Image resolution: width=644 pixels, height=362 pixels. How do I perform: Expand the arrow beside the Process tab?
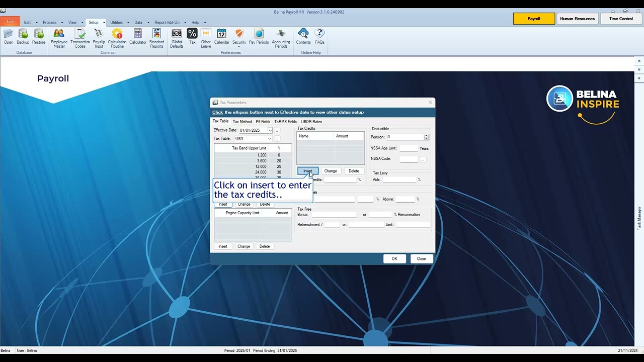[x=62, y=23]
